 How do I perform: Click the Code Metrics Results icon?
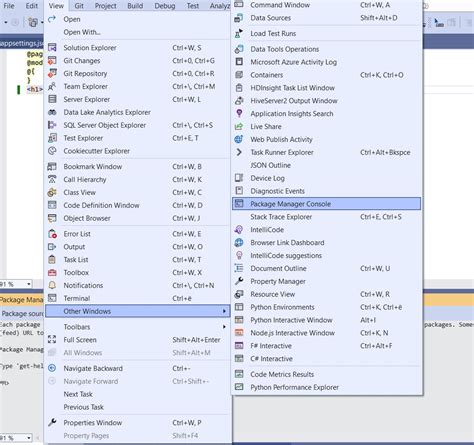tap(239, 374)
